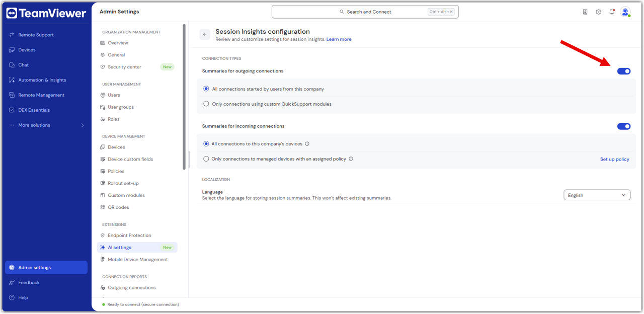
Task: Click the Overview icon in admin menu
Action: point(103,43)
